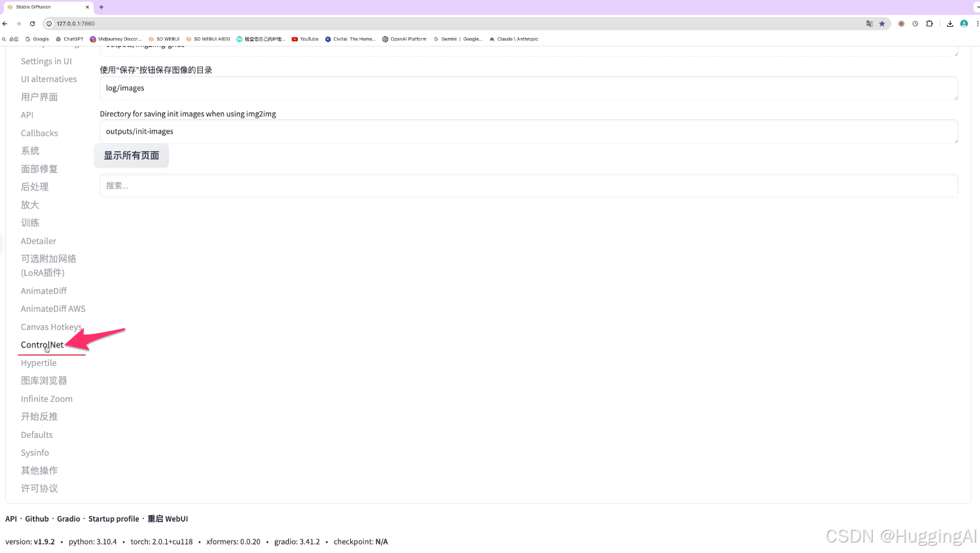Open the Chrome three-dot menu
The width and height of the screenshot is (980, 553).
click(x=977, y=24)
